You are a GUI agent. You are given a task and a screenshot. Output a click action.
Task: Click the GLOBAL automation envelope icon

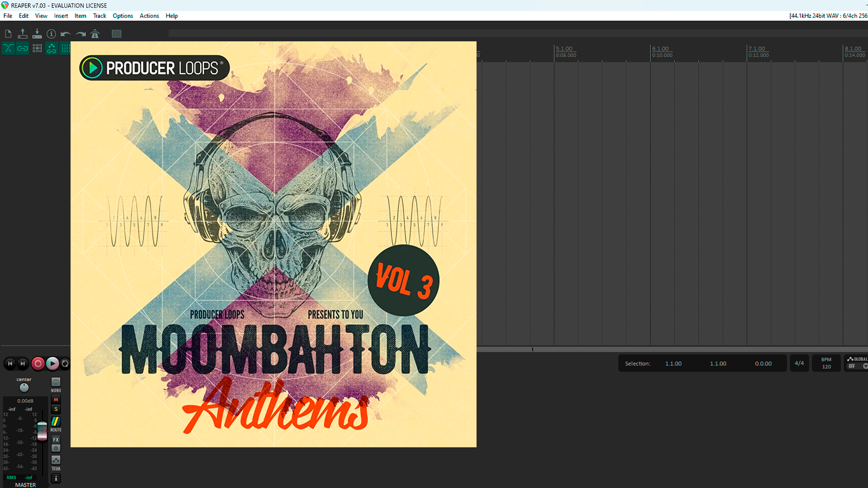pyautogui.click(x=850, y=359)
